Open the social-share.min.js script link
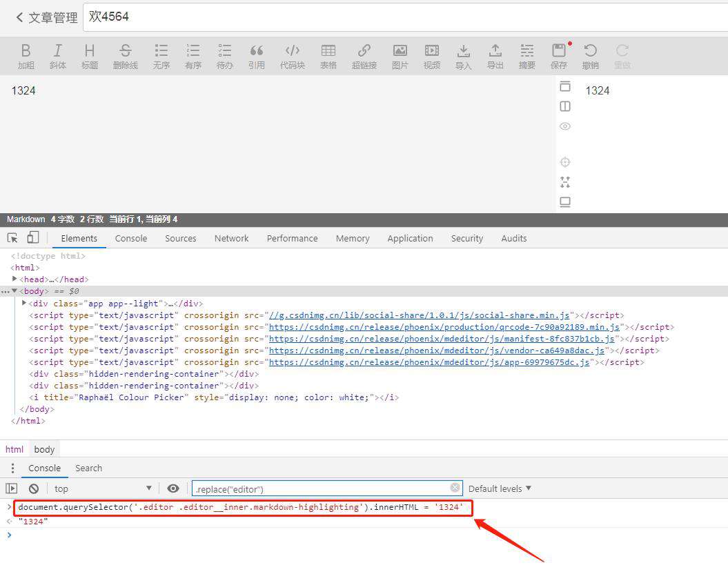This screenshot has width=728, height=583. pyautogui.click(x=420, y=315)
